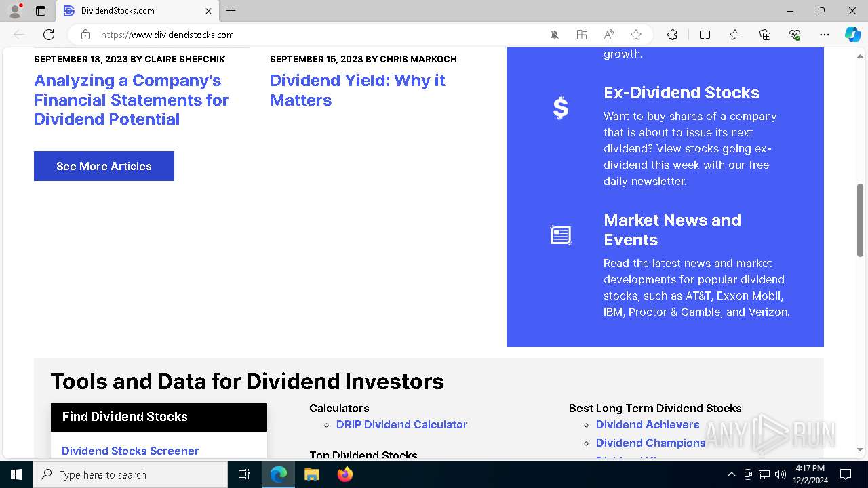Image resolution: width=868 pixels, height=488 pixels.
Task: Open Dividend Yield: Why it Matters article
Action: (357, 90)
